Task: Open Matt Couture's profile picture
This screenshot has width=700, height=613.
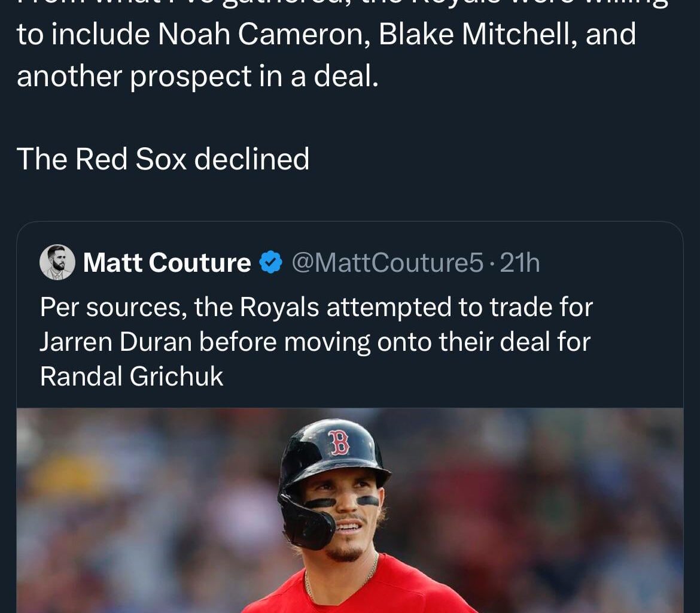Action: tap(57, 262)
